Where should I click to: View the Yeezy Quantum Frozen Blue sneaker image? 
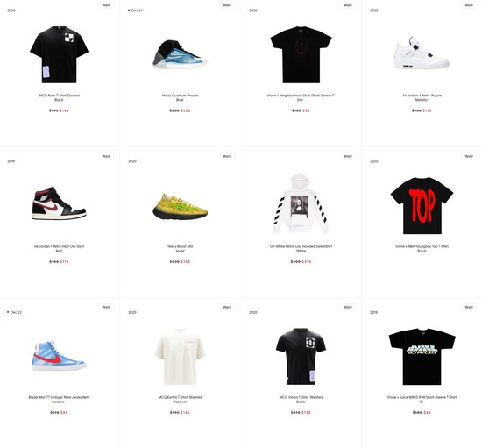click(181, 54)
